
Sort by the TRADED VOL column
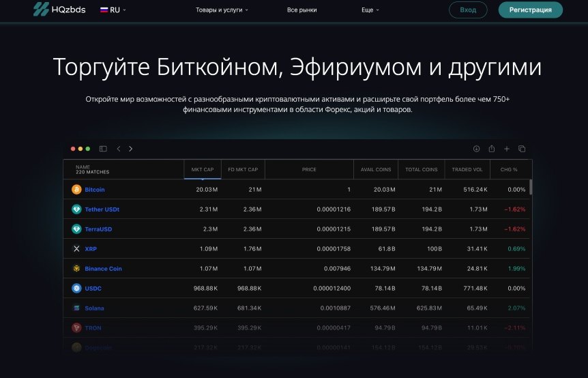467,169
